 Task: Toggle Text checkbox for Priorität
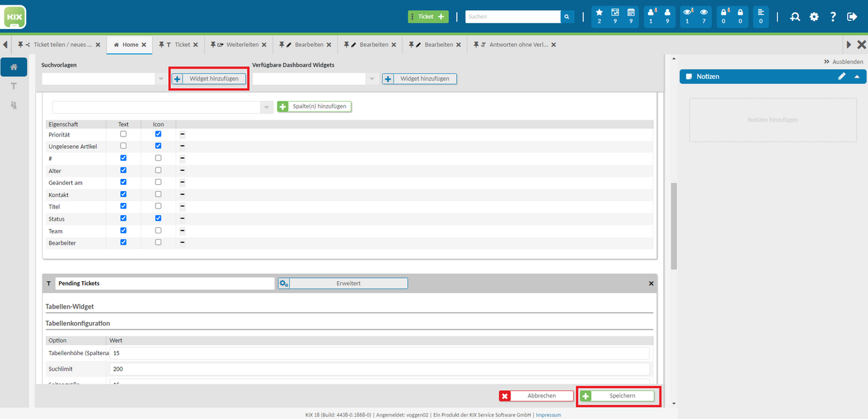123,134
